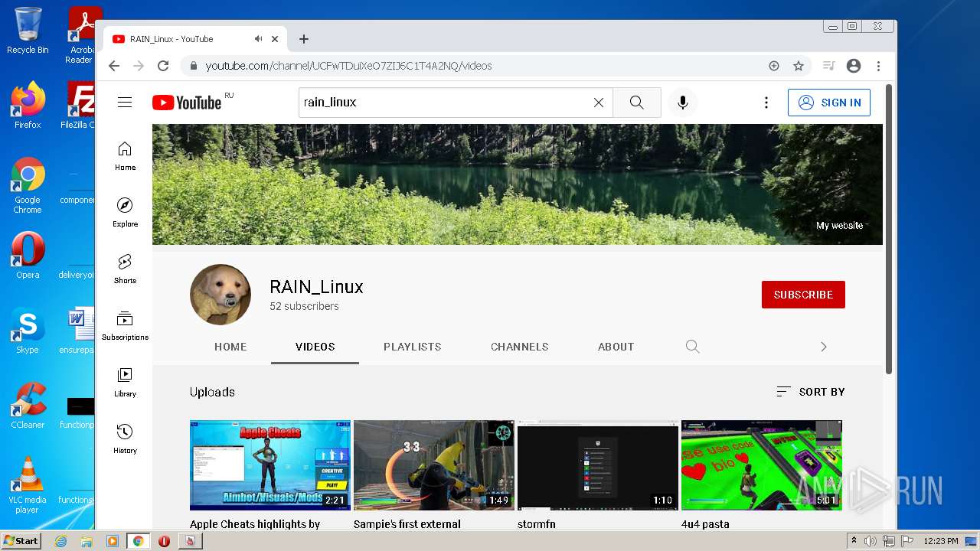The width and height of the screenshot is (980, 551).
Task: Click the page vertical scrollbar
Action: [889, 230]
